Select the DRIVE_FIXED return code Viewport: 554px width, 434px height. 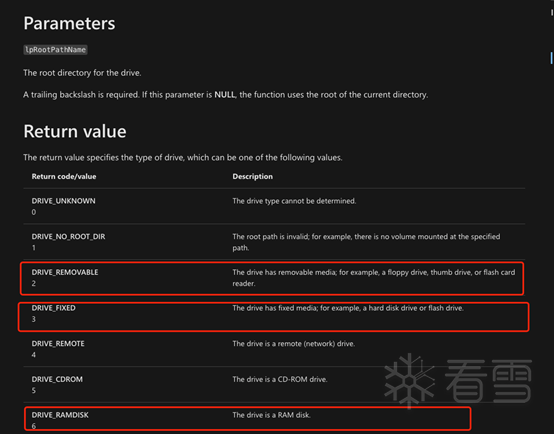(x=54, y=308)
